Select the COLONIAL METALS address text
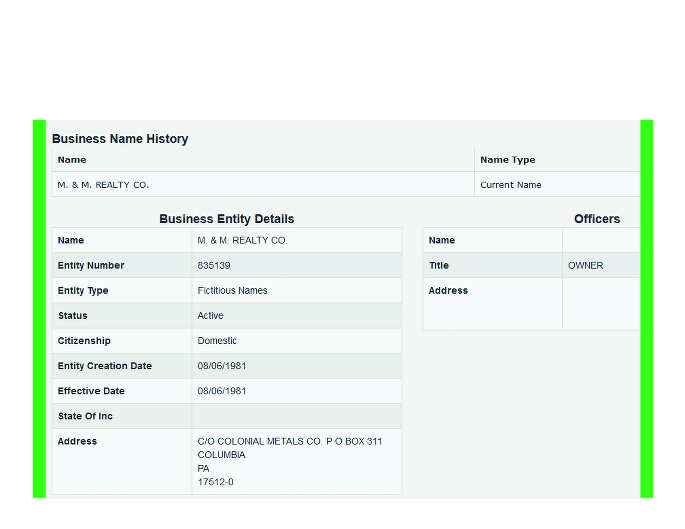 [x=289, y=441]
